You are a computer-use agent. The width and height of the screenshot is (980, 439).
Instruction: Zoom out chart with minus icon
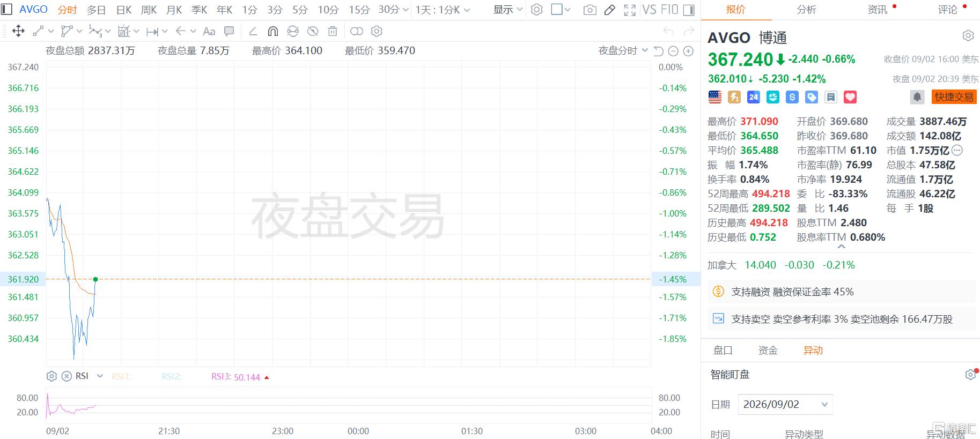pos(674,51)
